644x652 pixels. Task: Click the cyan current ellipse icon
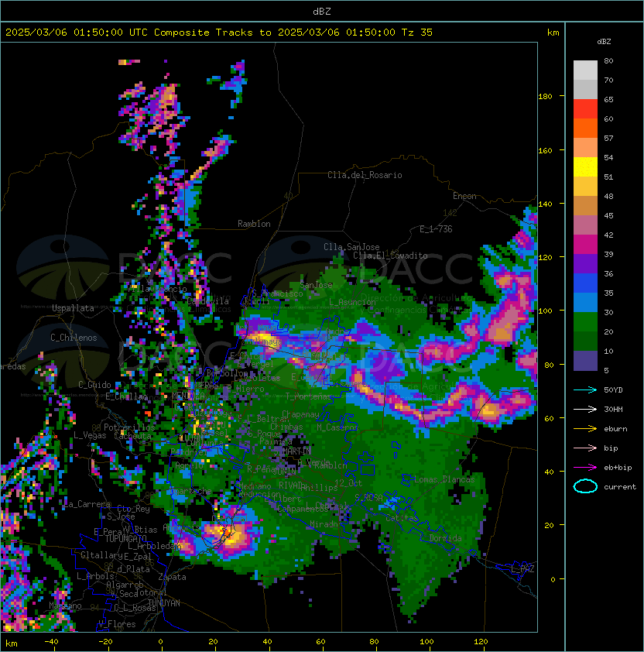coord(585,486)
